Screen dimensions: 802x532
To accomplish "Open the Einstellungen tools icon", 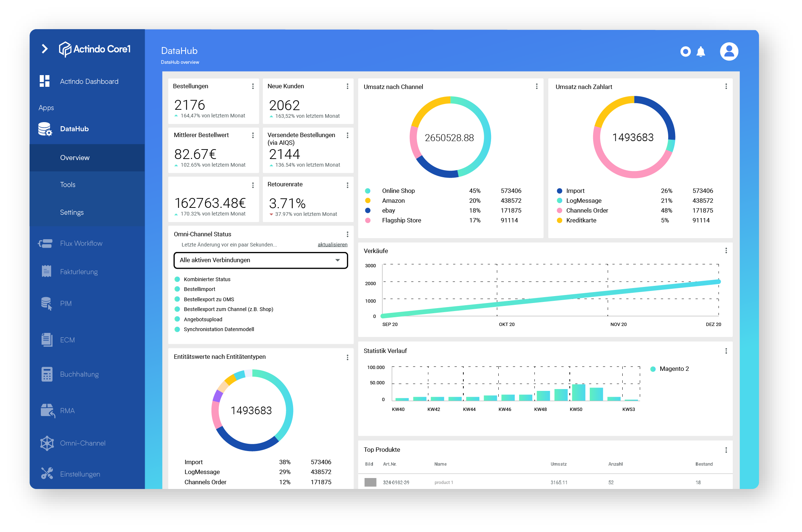I will coord(47,474).
